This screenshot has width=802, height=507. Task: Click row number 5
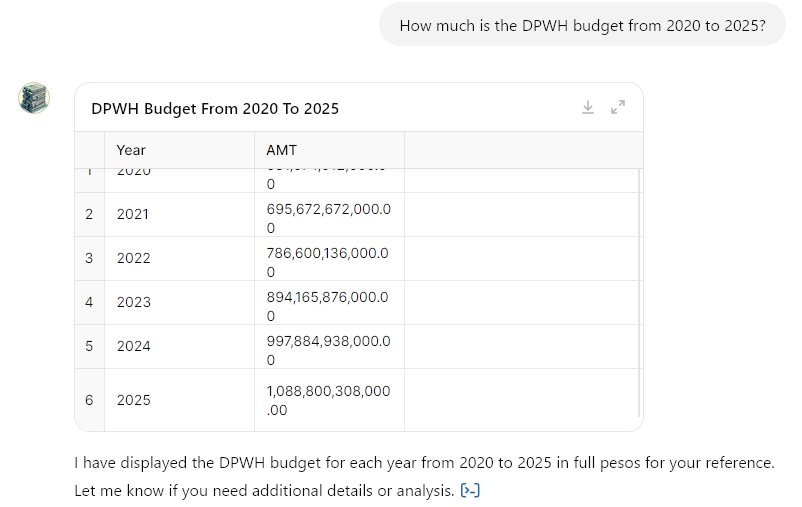pyautogui.click(x=90, y=346)
